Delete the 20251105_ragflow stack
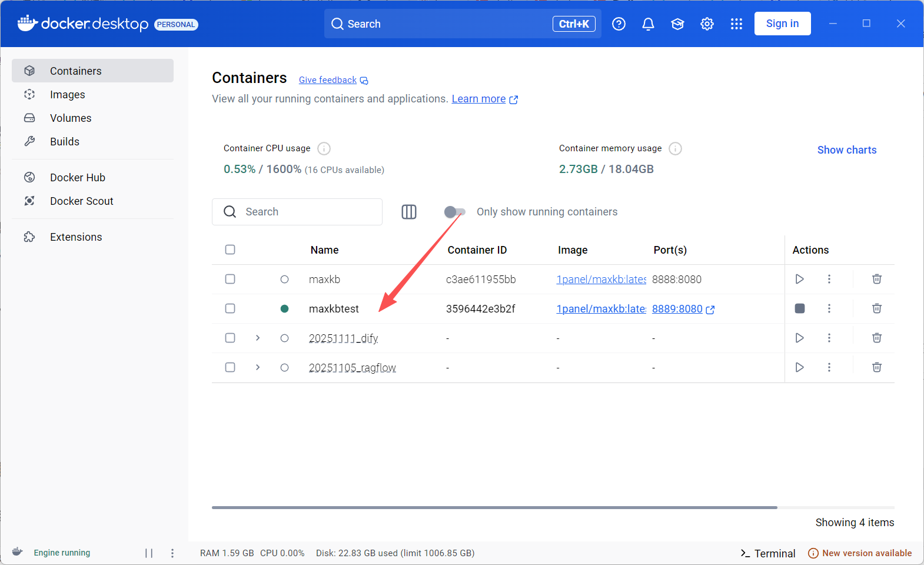The width and height of the screenshot is (924, 565). pos(877,367)
